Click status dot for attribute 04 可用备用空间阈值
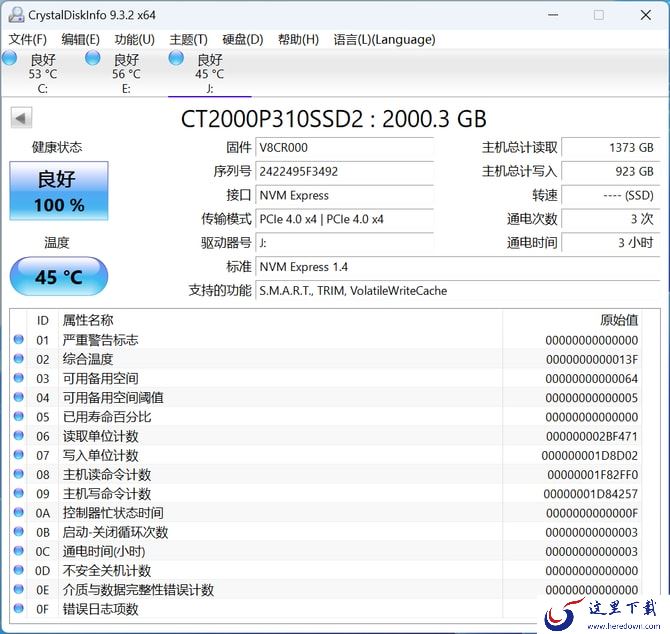This screenshot has height=634, width=670. coord(18,397)
